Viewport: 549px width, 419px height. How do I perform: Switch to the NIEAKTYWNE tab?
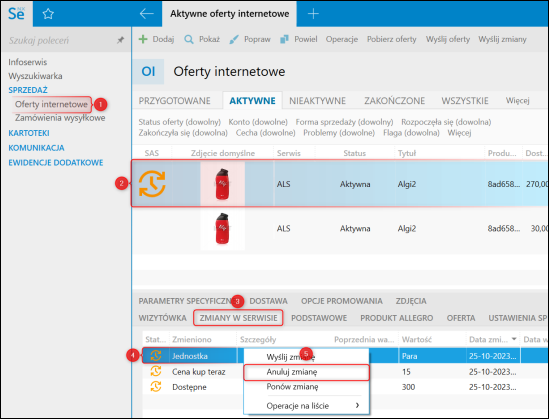(318, 101)
